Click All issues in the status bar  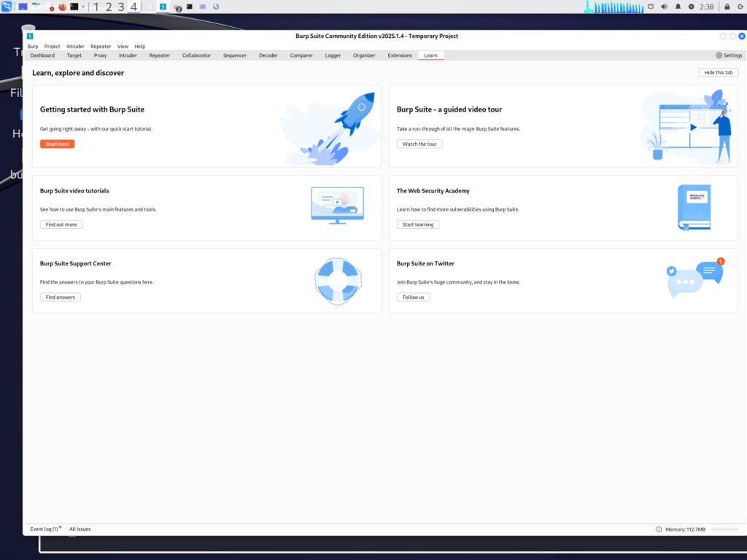(80, 529)
